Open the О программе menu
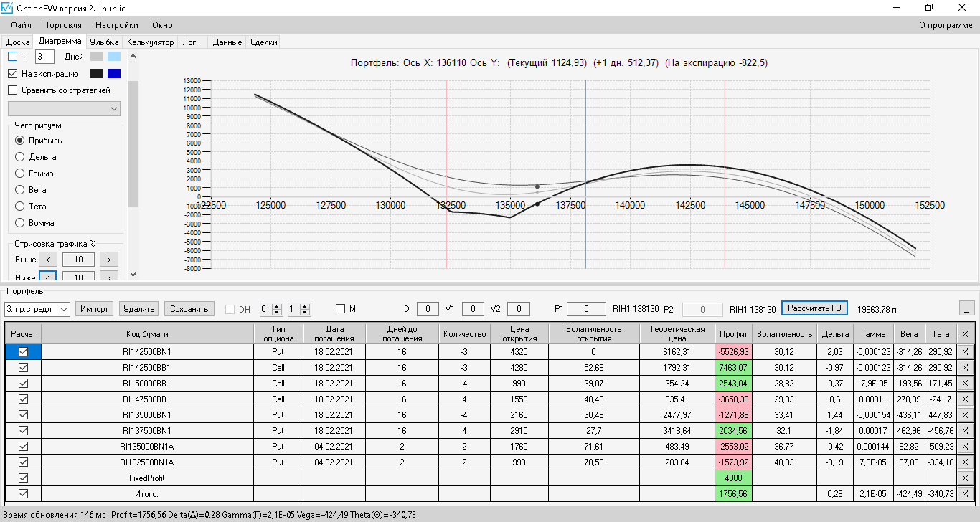Screen dimensions: 980x522 946,25
